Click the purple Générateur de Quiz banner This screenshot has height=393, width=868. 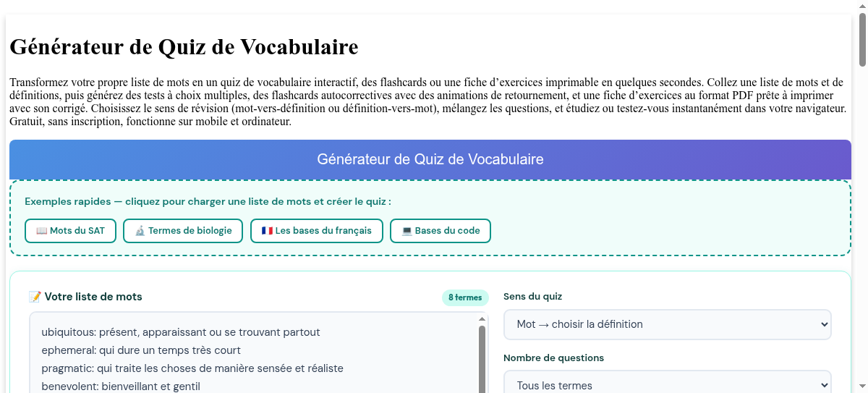click(x=430, y=159)
